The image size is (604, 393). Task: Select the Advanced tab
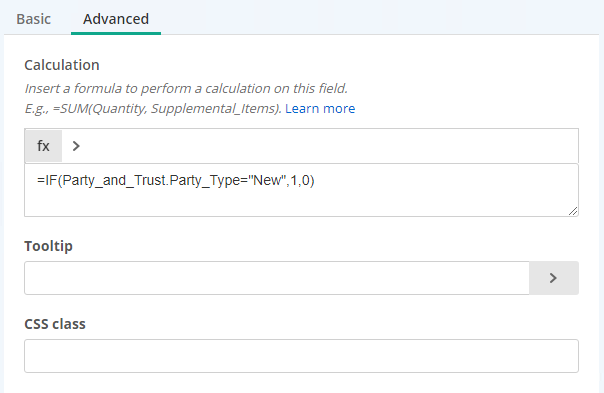(x=116, y=19)
